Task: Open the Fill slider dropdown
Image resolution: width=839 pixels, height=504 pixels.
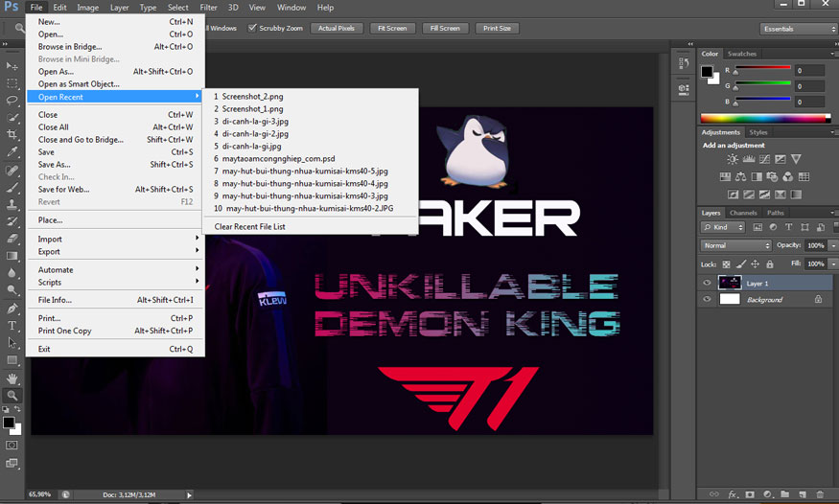Action: [833, 264]
